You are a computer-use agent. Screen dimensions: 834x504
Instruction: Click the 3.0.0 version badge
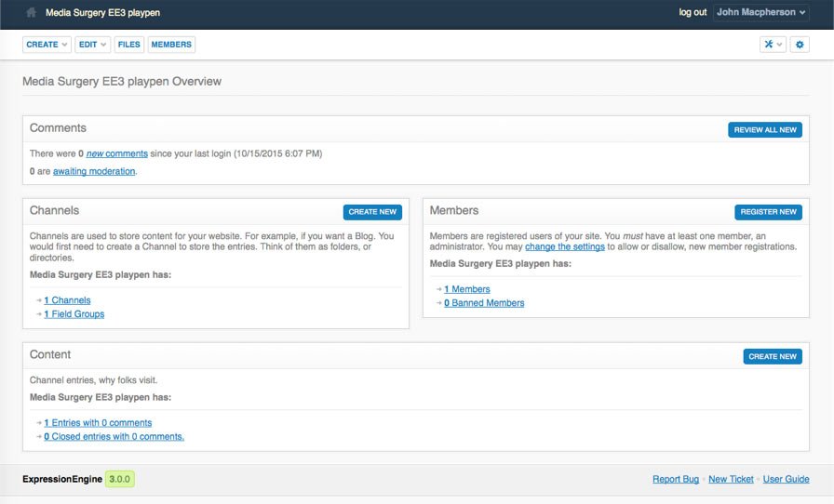pos(120,479)
